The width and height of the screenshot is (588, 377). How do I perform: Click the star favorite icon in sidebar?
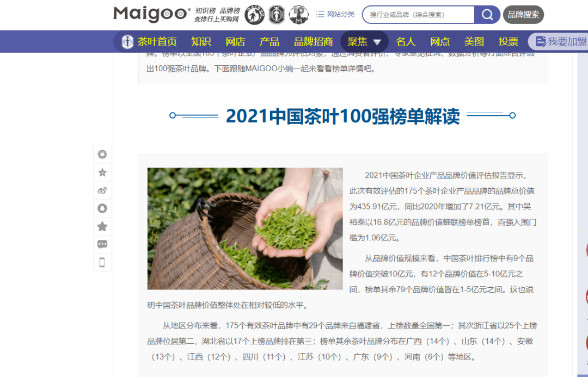[x=102, y=226]
